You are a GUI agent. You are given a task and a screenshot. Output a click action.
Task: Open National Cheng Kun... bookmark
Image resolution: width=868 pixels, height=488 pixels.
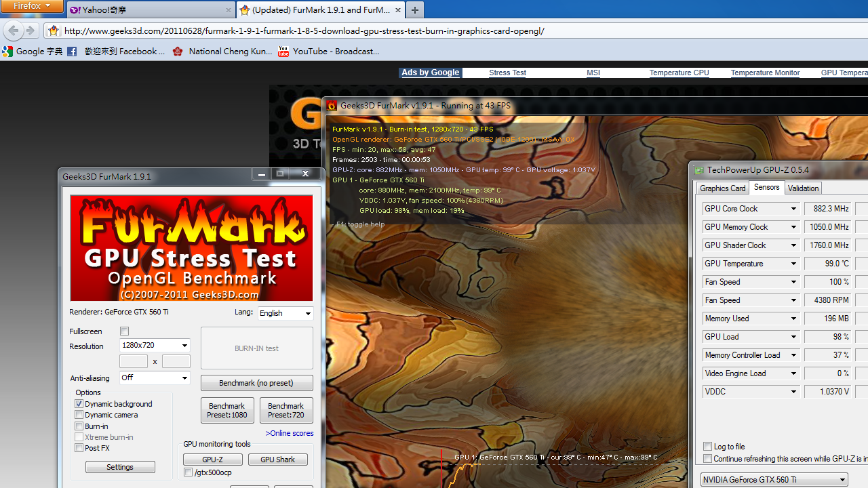pos(222,51)
